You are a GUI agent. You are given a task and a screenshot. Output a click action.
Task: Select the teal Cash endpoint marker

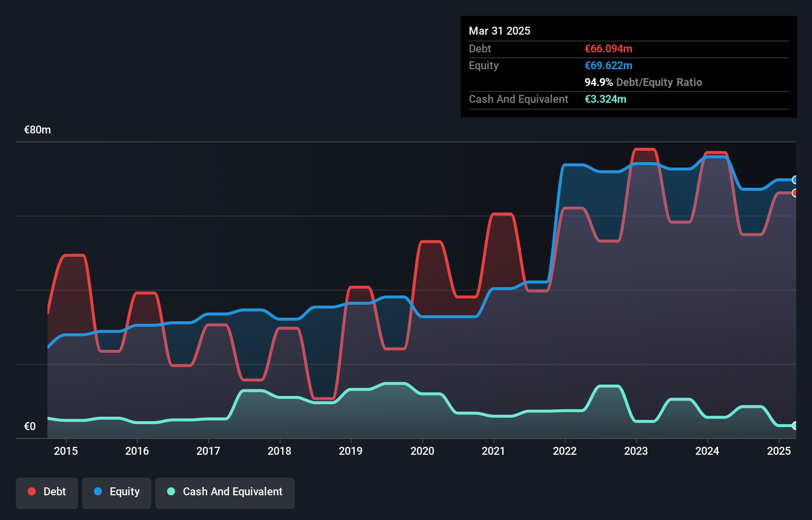[x=795, y=426]
